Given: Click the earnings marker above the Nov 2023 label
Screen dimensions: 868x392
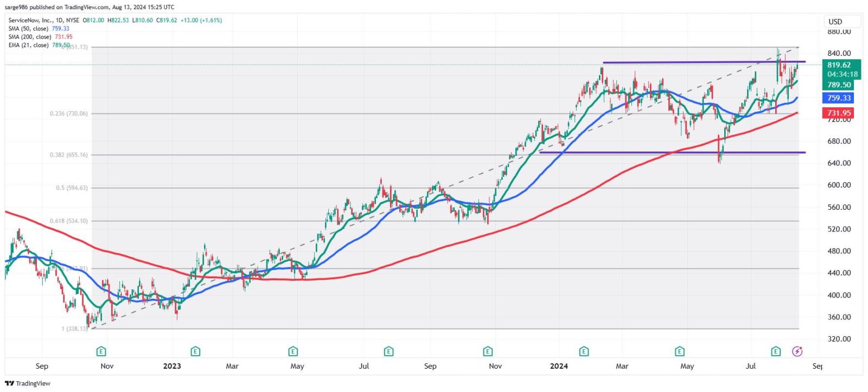Looking at the screenshot, I should tap(488, 351).
